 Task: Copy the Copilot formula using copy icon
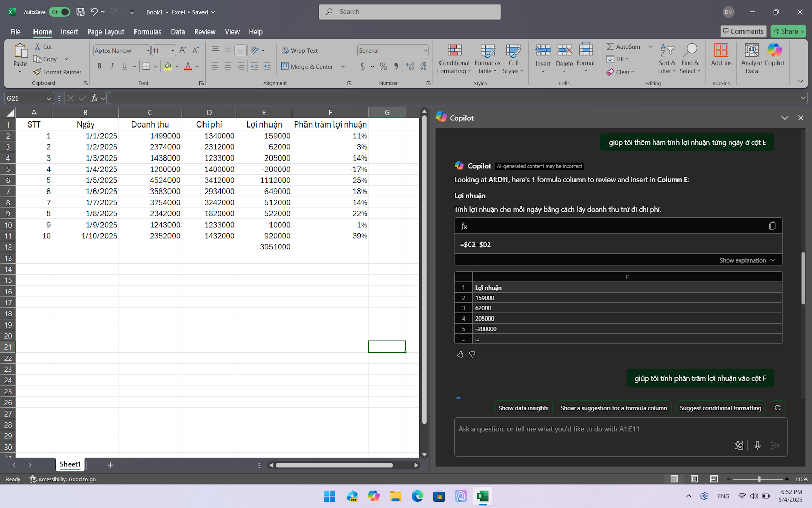[x=772, y=226]
